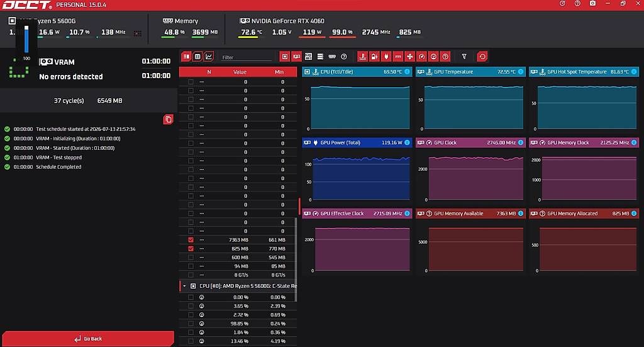Toggle the storage sensor filter icon
Viewport: 644px width, 347px height.
(320, 56)
